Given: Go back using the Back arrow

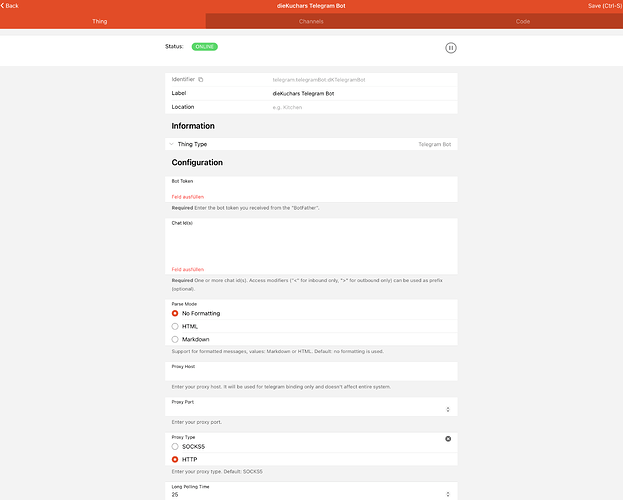Looking at the screenshot, I should (x=10, y=6).
